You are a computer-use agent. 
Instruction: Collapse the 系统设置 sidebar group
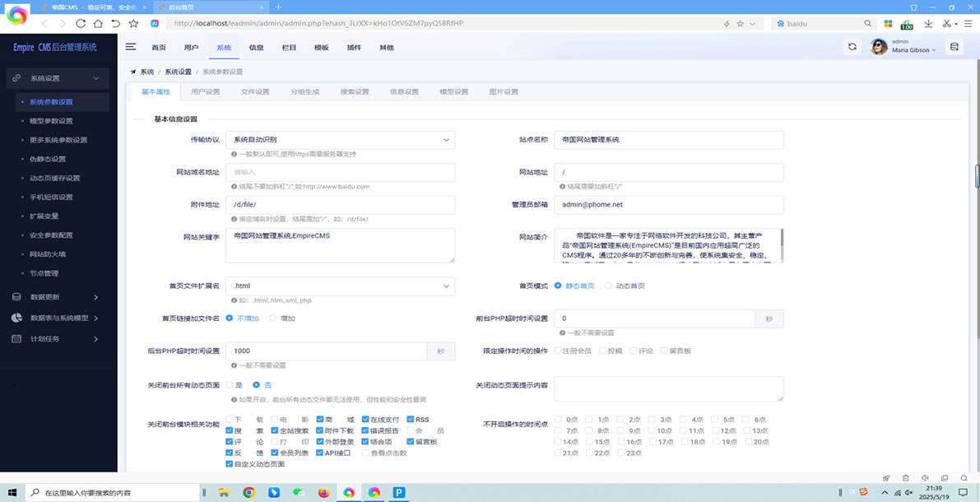(x=95, y=78)
